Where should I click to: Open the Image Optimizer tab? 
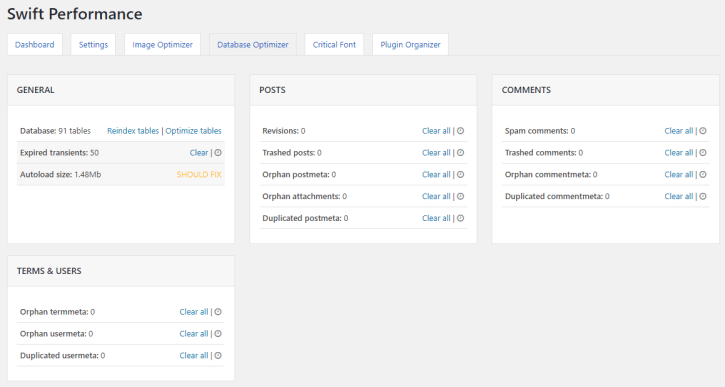coord(162,44)
